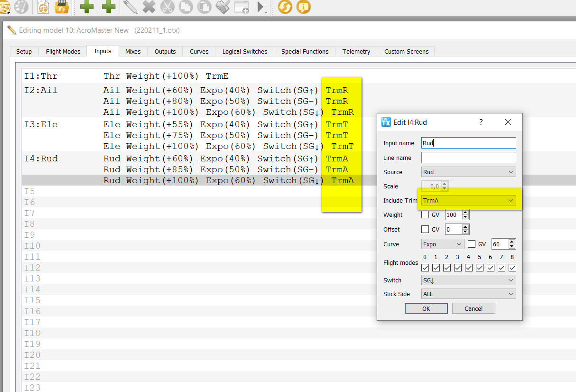Click the gray X delete icon
Image resolution: width=576 pixels, height=392 pixels.
[149, 7]
